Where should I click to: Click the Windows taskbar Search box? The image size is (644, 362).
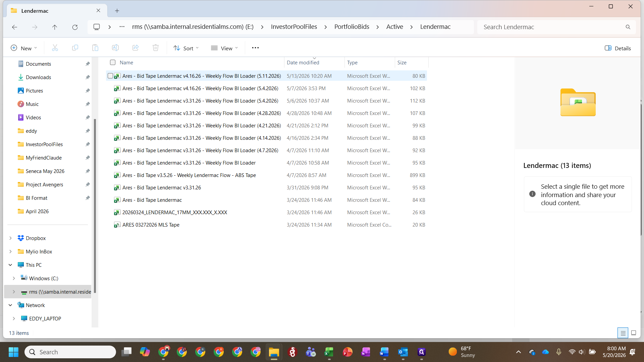point(70,352)
